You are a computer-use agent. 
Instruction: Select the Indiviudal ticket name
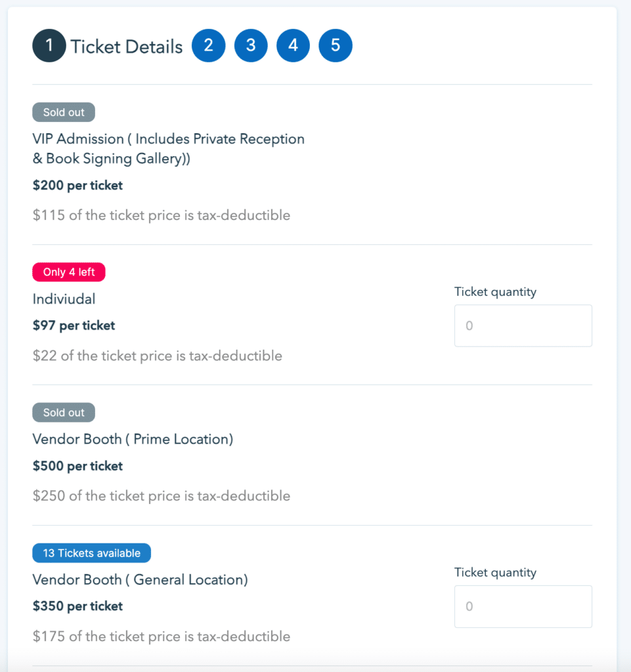pos(64,299)
